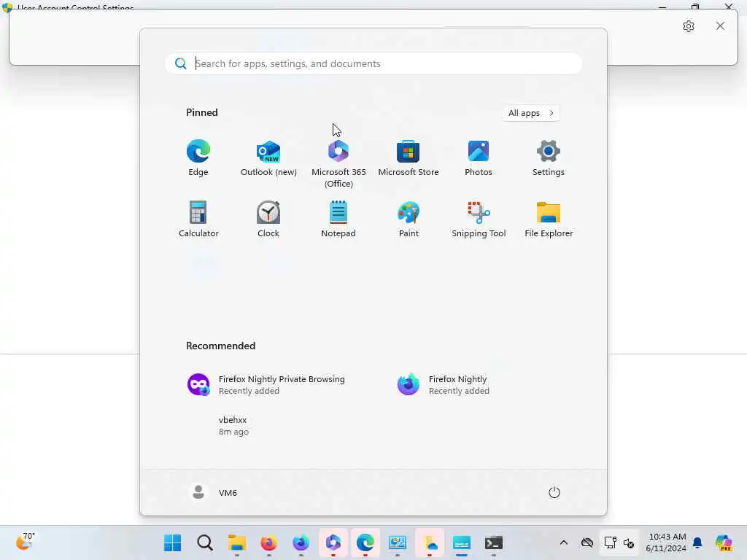747x560 pixels.
Task: Open Microsoft Store from pinned apps
Action: point(409,158)
